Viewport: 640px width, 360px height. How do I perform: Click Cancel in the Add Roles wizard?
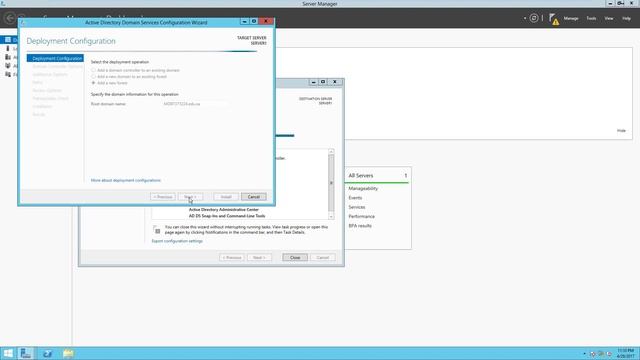pos(322,258)
